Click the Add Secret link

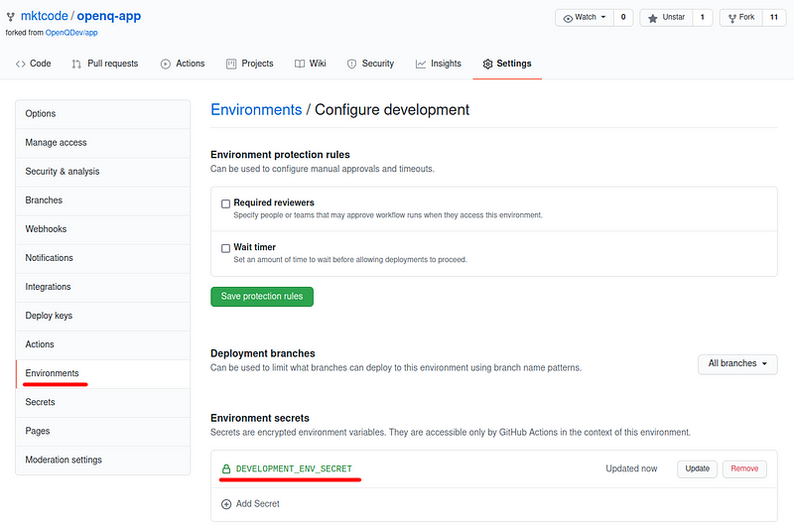click(x=257, y=504)
